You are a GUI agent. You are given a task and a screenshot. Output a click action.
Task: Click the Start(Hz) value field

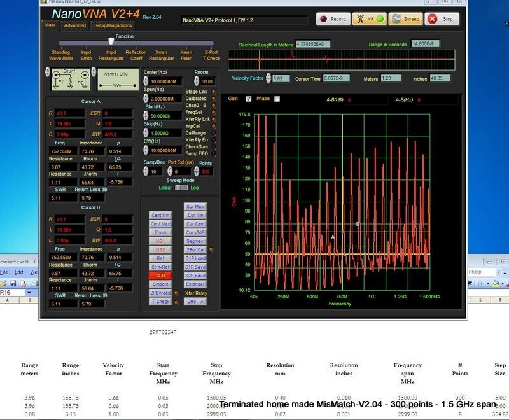(x=165, y=116)
